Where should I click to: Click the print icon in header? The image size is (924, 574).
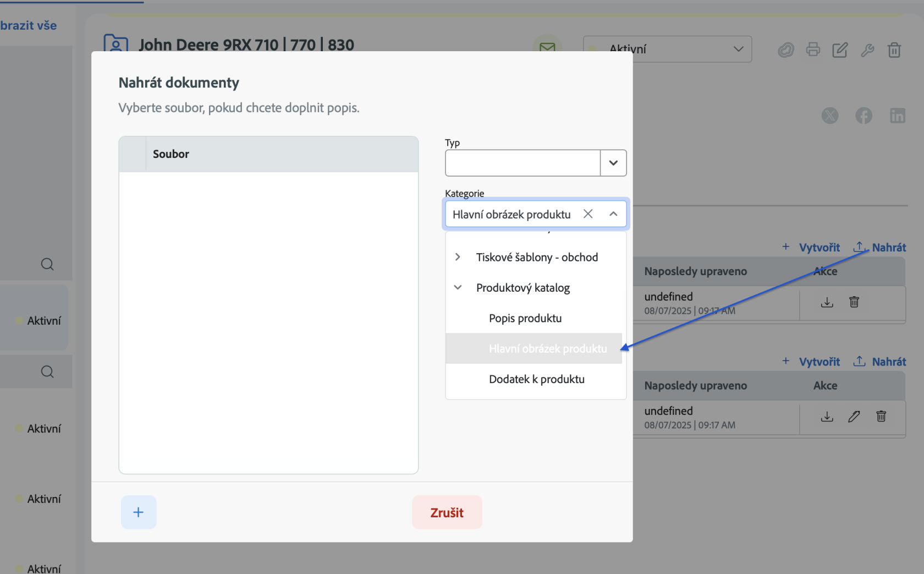click(x=813, y=50)
